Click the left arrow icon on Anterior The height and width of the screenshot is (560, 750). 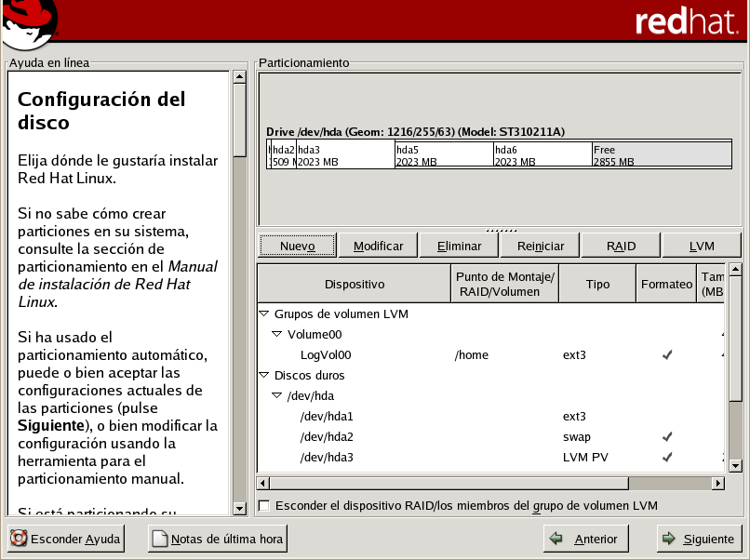tap(557, 539)
